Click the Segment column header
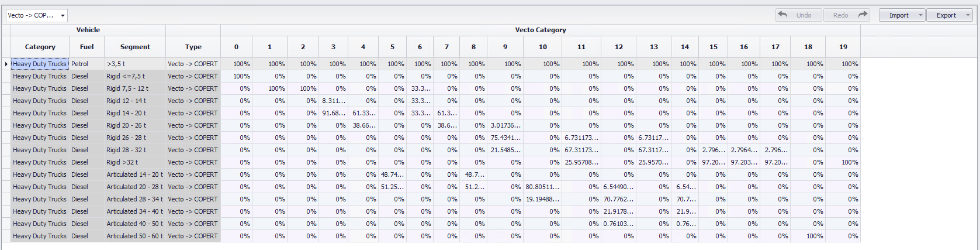The width and height of the screenshot is (980, 250). click(135, 47)
